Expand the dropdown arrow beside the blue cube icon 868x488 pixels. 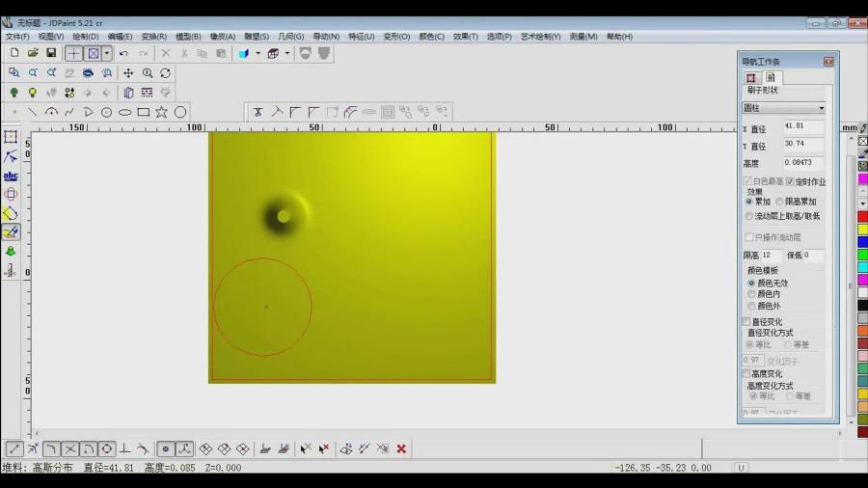(258, 53)
